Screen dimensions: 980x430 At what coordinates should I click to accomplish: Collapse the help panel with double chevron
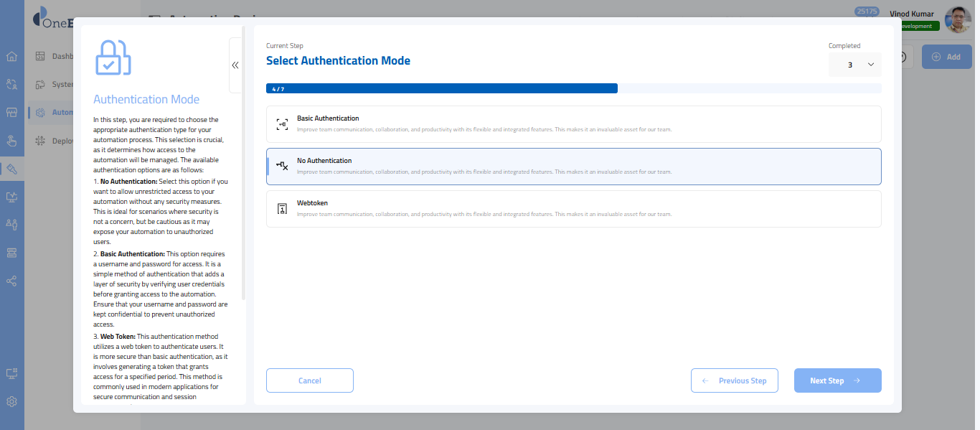(x=235, y=65)
